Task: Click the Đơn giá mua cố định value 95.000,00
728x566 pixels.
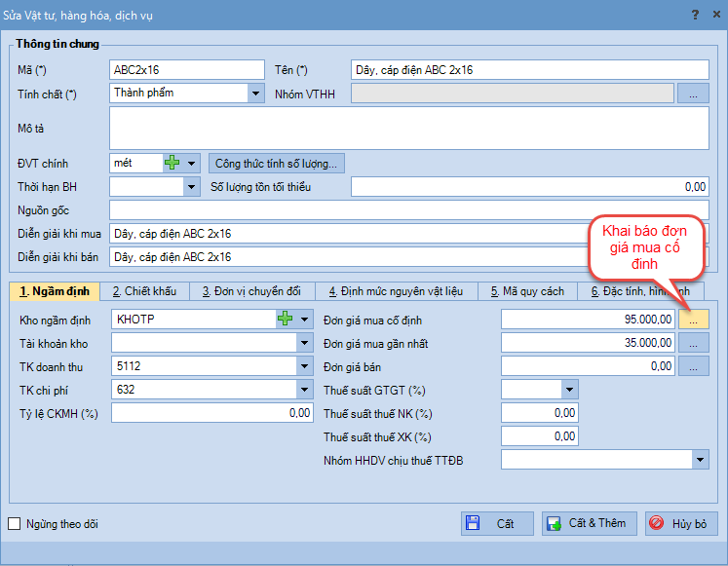Action: click(588, 320)
